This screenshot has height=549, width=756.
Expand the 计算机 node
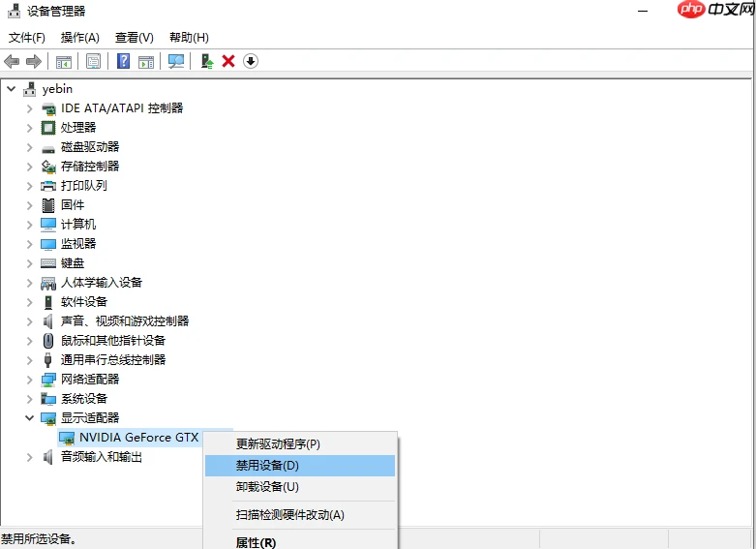click(29, 225)
